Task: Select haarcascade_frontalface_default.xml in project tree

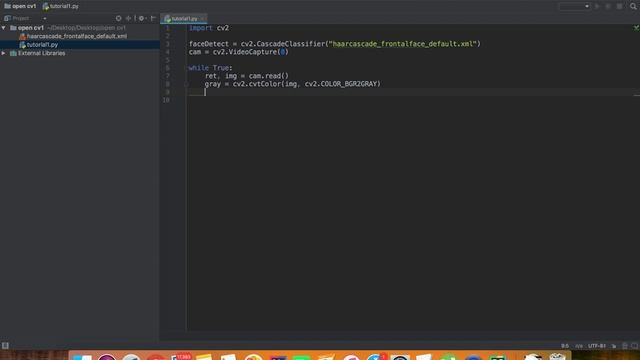Action: tap(76, 36)
